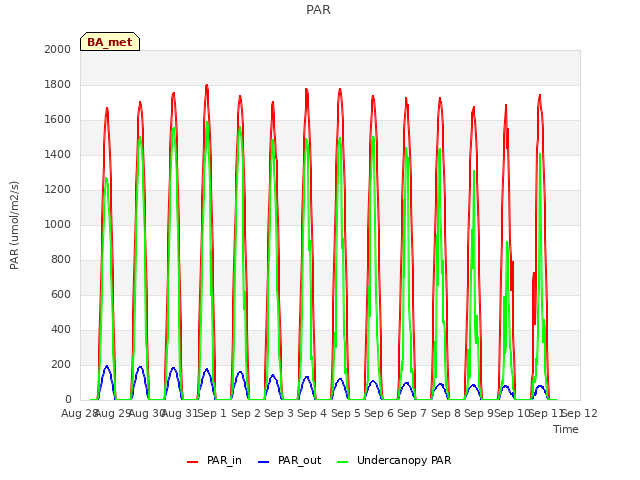Image resolution: width=640 pixels, height=480 pixels.
Task: Click the Sep 7 x-axis tick label
Action: point(412,413)
